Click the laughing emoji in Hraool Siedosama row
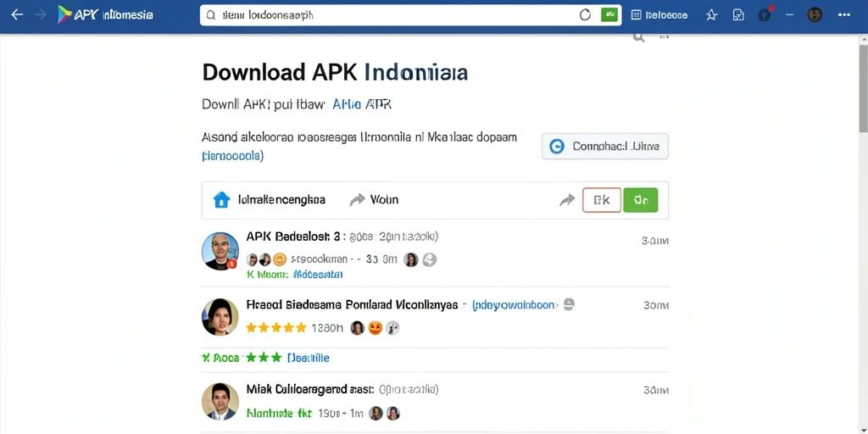 [376, 328]
